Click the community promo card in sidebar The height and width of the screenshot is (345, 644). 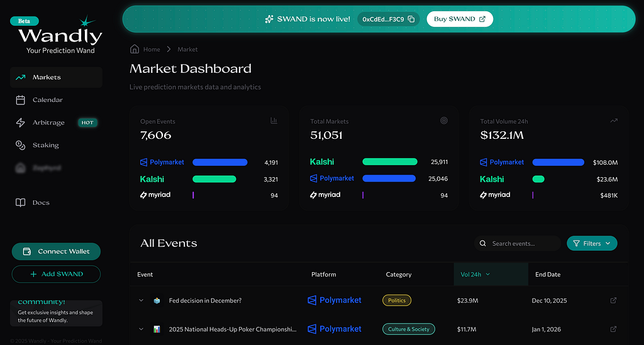56,313
